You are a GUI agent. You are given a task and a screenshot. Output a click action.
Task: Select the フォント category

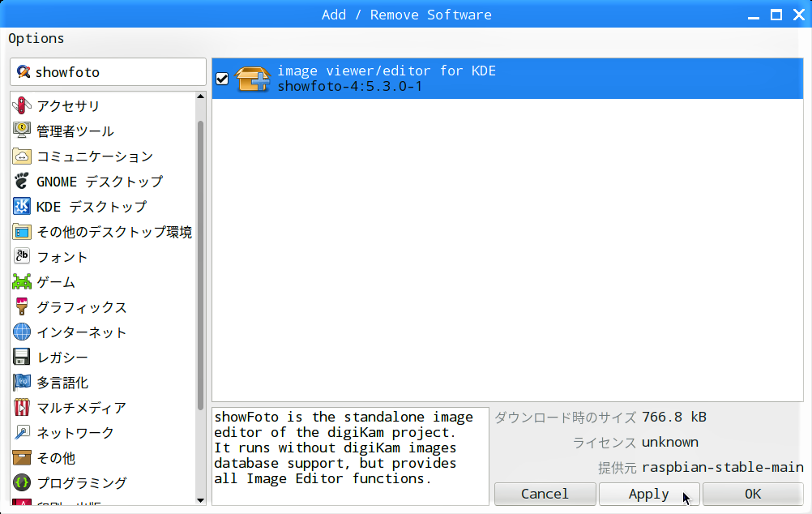pyautogui.click(x=62, y=257)
